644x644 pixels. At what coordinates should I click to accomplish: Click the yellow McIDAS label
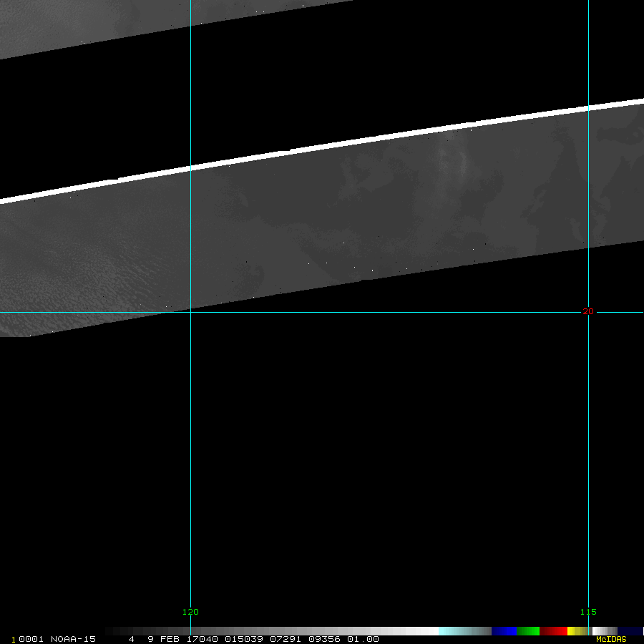coord(611,639)
